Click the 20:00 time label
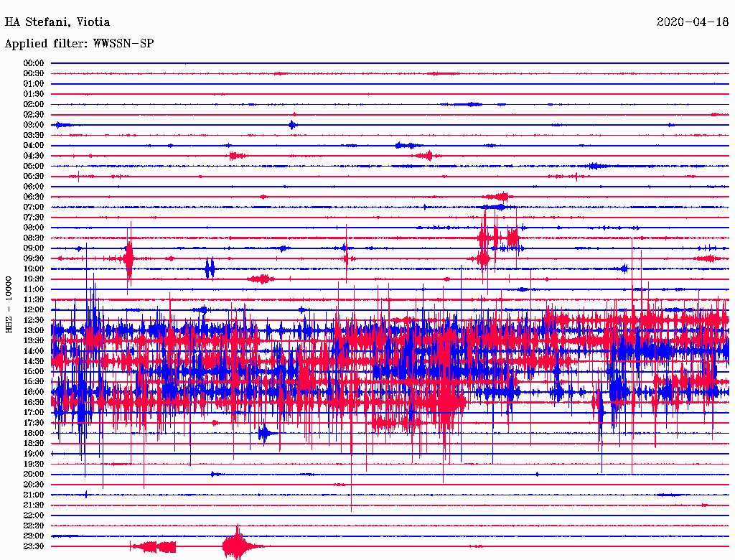Viewport: 735px width, 560px height. pos(34,475)
